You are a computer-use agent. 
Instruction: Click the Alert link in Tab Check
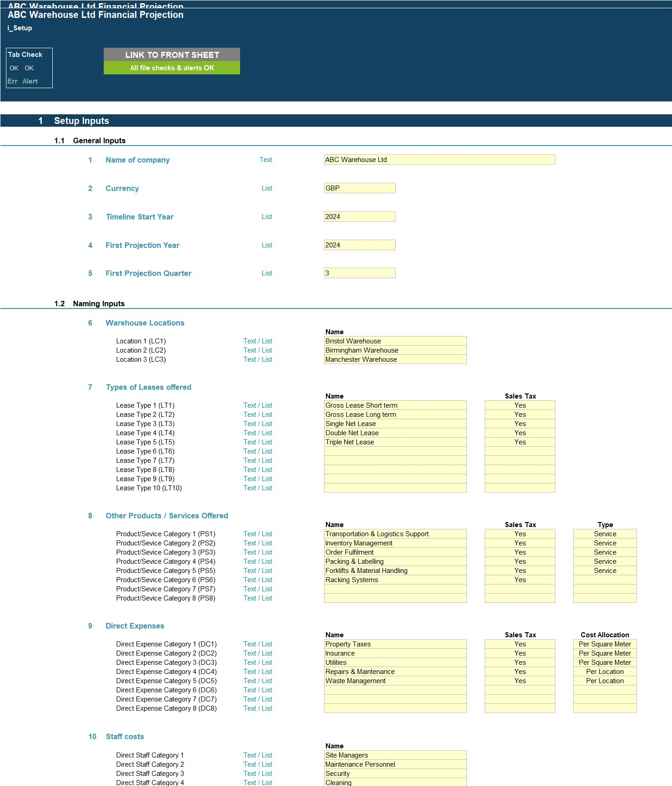click(30, 81)
